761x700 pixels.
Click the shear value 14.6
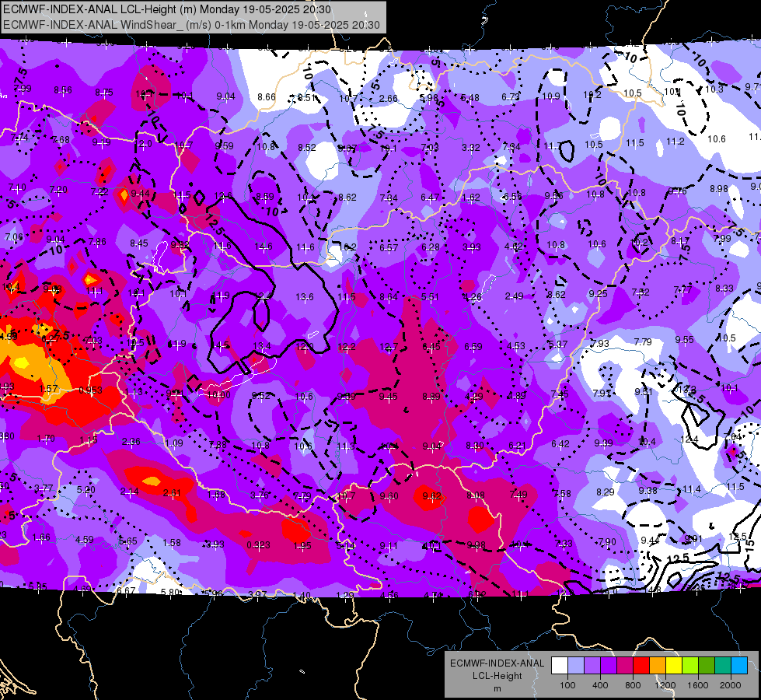[263, 247]
